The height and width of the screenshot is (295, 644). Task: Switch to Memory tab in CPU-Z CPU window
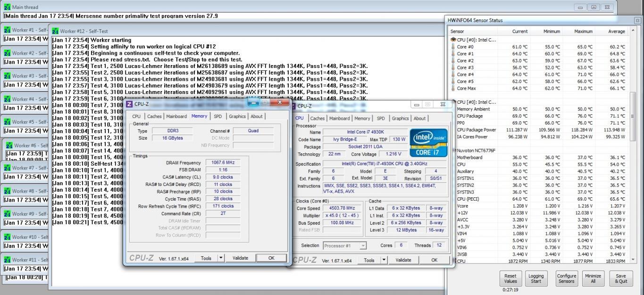[x=362, y=118]
